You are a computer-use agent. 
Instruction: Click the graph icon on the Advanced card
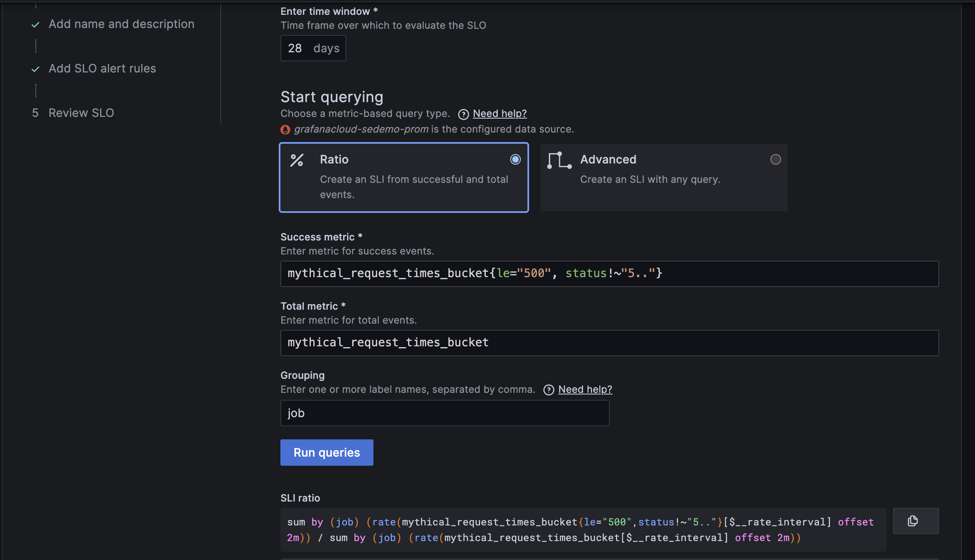[559, 161]
